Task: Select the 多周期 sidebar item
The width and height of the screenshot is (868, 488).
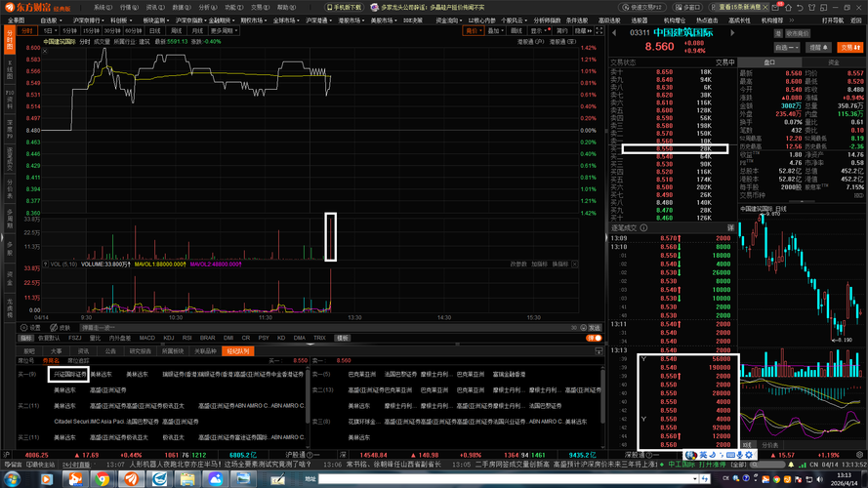Action: 10,220
